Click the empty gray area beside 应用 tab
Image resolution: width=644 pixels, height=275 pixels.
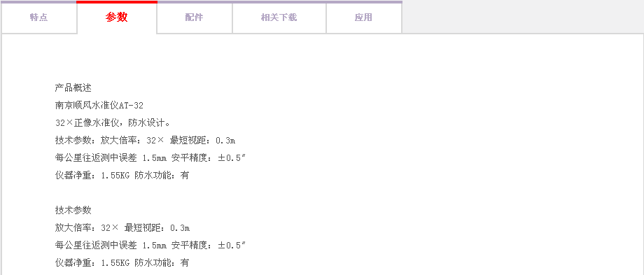click(522, 17)
